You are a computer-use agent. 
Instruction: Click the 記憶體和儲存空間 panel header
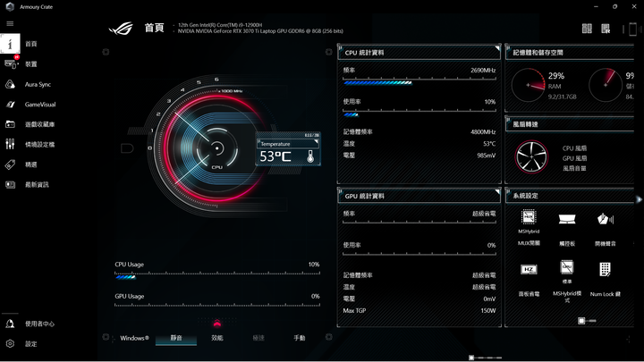point(570,53)
